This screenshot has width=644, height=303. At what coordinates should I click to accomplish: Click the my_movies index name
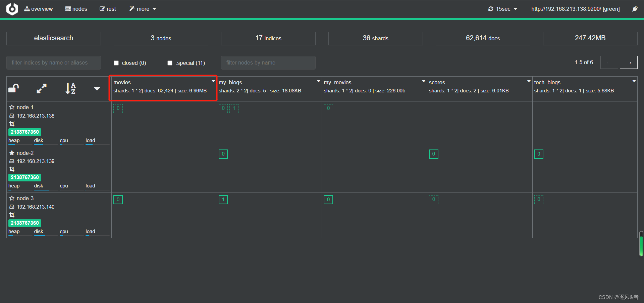coord(337,82)
